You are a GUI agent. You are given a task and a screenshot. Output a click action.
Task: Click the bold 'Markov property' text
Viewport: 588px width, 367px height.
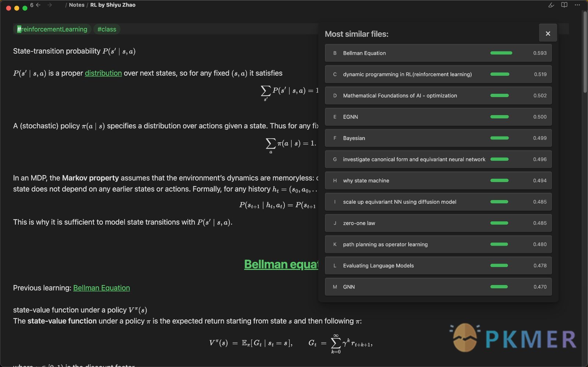coord(90,178)
